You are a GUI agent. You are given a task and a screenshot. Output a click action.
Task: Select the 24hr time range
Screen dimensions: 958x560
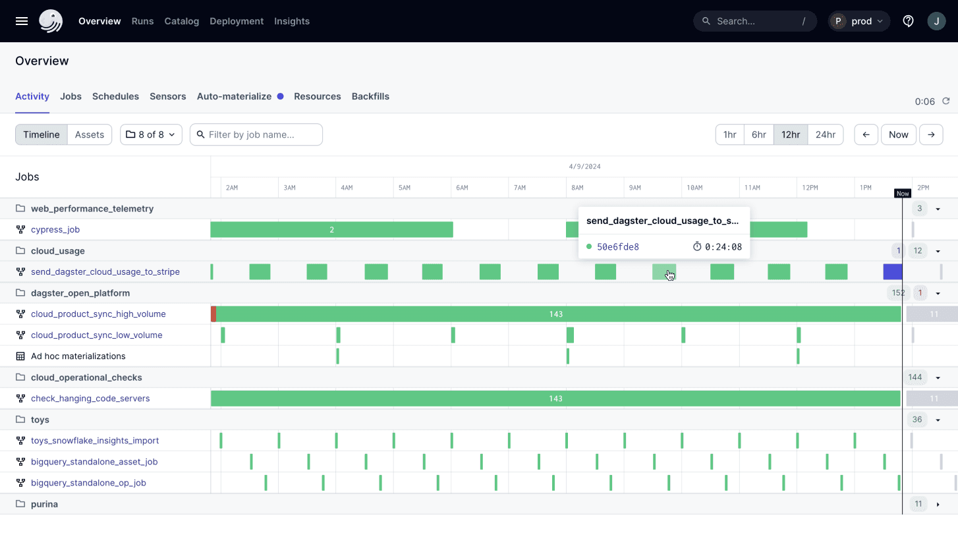(x=826, y=134)
